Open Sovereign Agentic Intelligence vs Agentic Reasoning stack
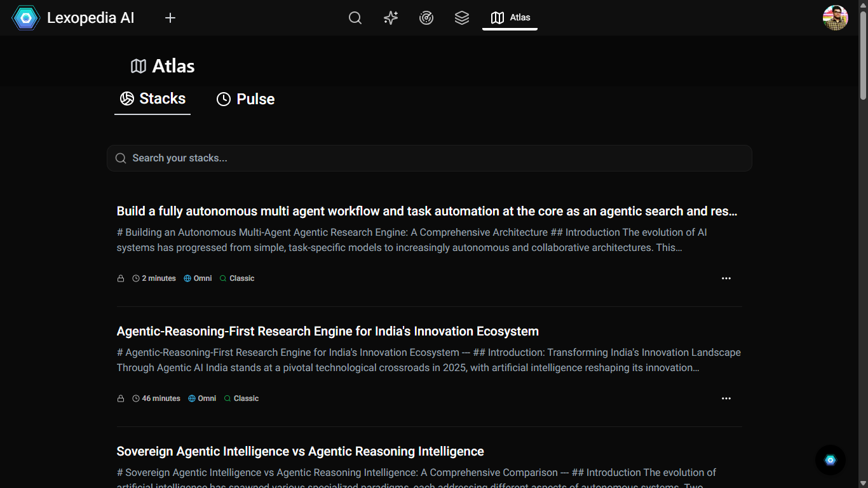The width and height of the screenshot is (868, 488). pyautogui.click(x=301, y=451)
